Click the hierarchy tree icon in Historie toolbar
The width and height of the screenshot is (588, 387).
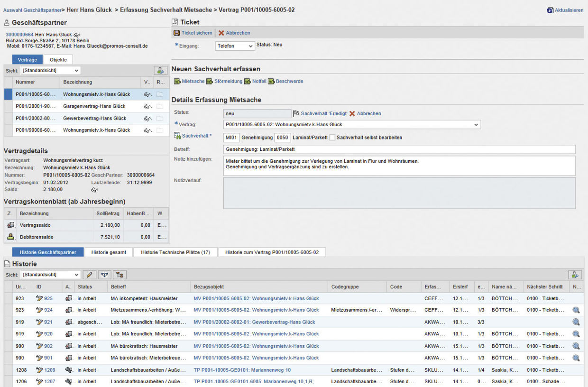(120, 275)
